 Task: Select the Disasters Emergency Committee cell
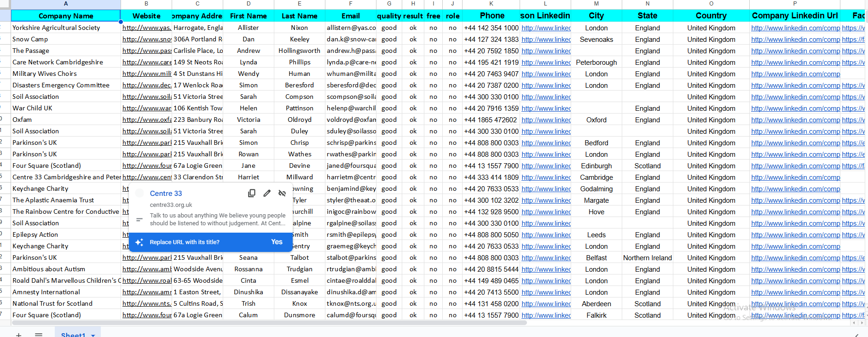[66, 85]
